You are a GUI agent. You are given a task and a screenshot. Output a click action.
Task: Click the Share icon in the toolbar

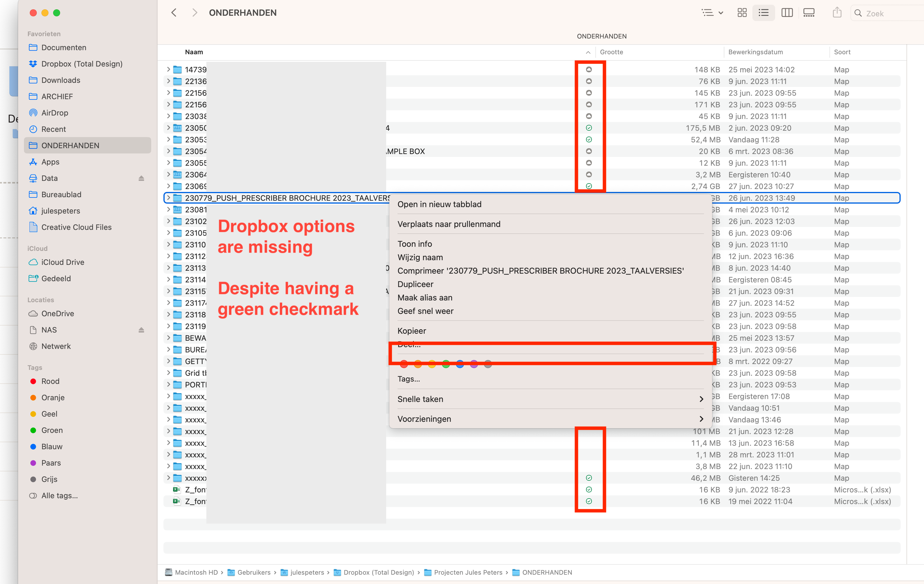[x=837, y=13]
